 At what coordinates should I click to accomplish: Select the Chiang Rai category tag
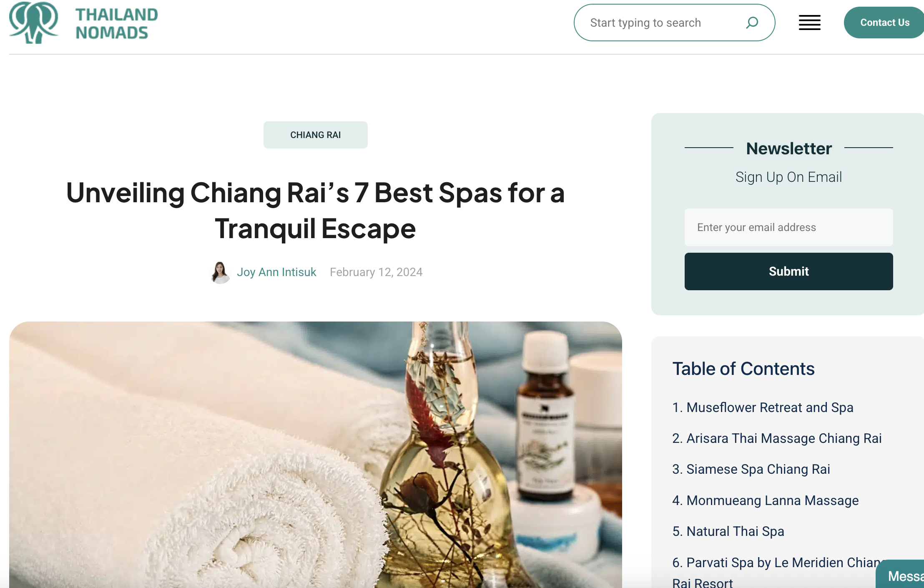(x=316, y=135)
